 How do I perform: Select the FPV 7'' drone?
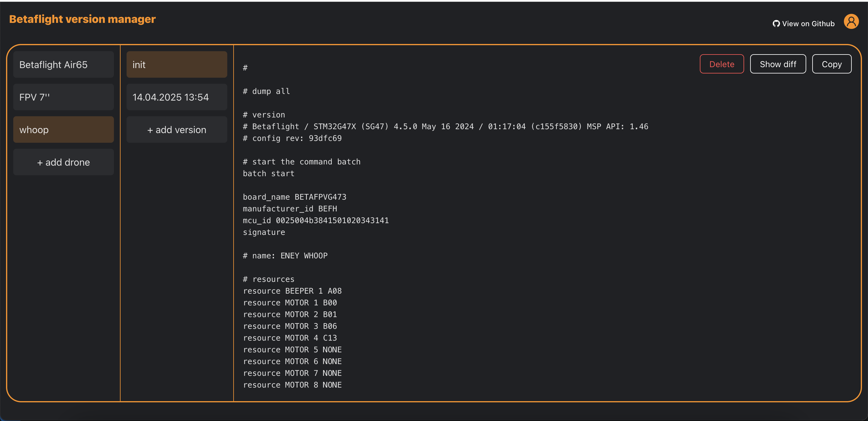tap(63, 97)
